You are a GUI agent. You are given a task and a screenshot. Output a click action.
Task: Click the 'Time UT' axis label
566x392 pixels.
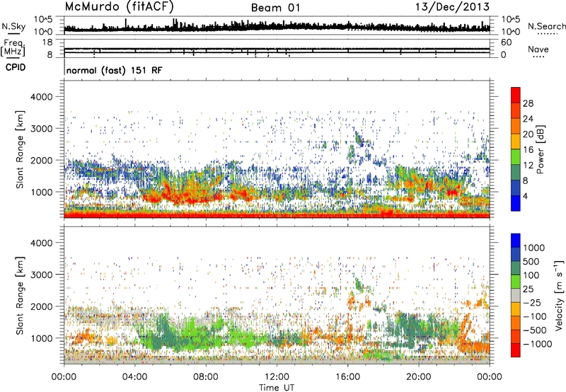pyautogui.click(x=277, y=388)
